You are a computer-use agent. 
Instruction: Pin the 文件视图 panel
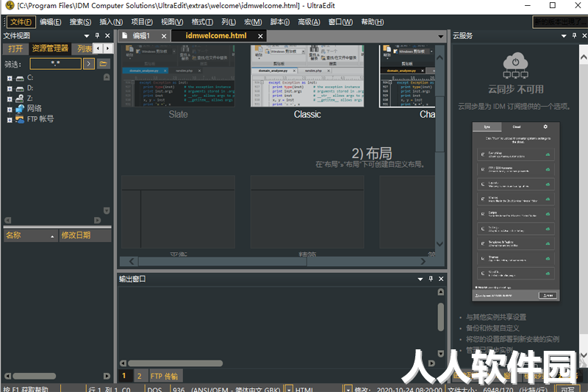tap(97, 35)
